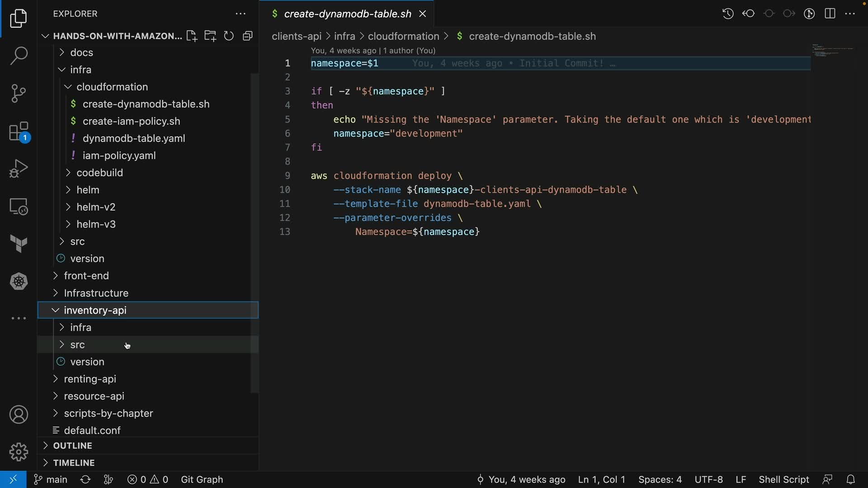868x488 pixels.
Task: Click the New File icon in Explorer
Action: [x=191, y=36]
